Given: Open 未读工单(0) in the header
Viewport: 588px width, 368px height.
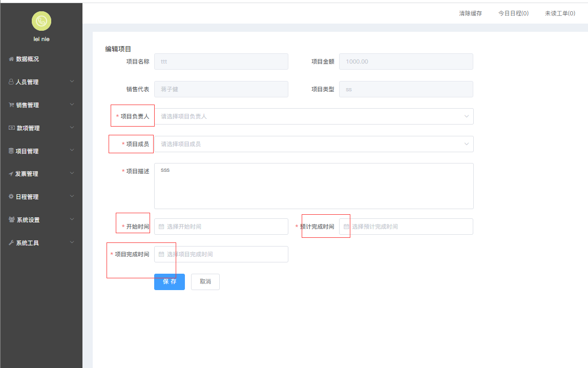Looking at the screenshot, I should tap(560, 13).
